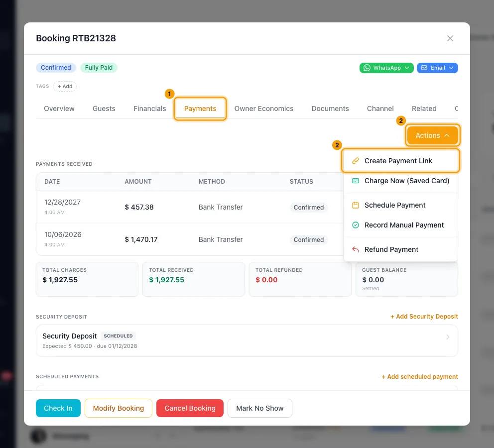Click the Cancel Booking button
This screenshot has height=448, width=494.
(190, 408)
